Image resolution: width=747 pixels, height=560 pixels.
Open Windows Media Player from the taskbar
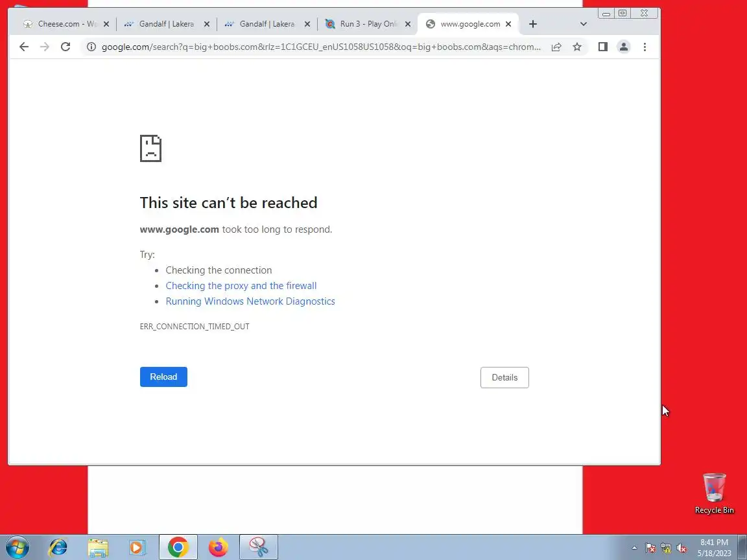coord(137,548)
